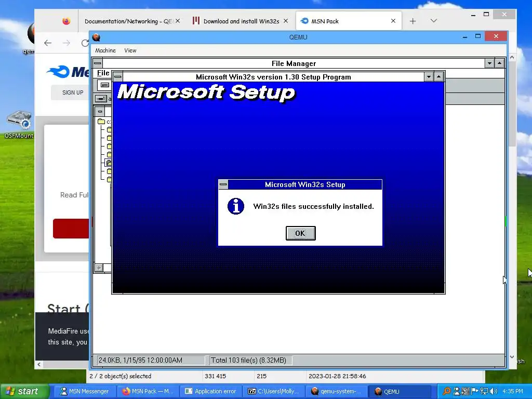
Task: Open the OSFMount desktop icon
Action: click(19, 124)
